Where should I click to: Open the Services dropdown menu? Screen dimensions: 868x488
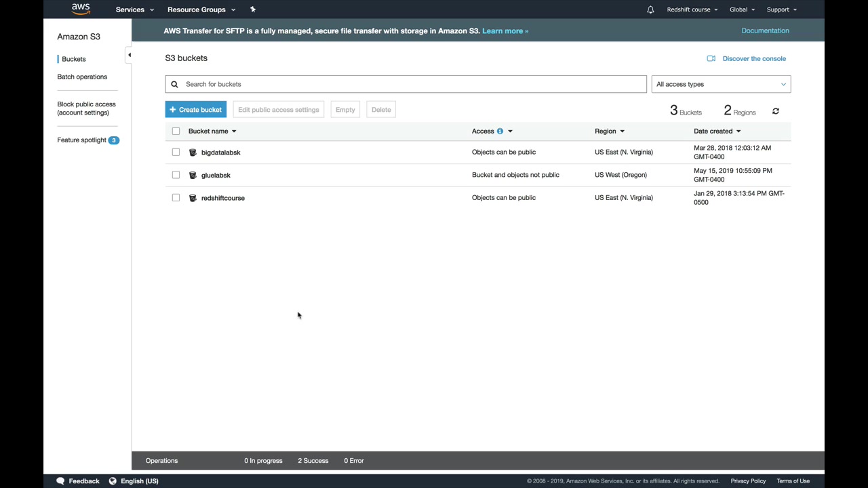click(x=135, y=9)
